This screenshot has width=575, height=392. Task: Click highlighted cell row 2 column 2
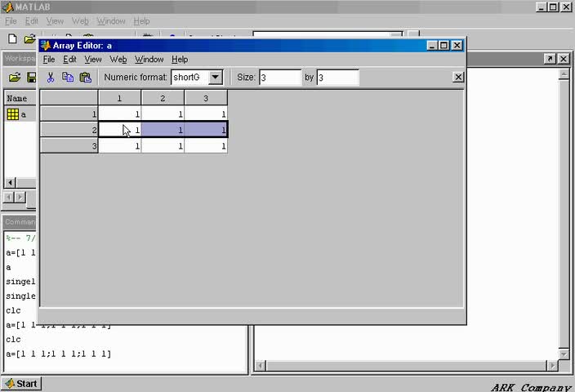[163, 130]
